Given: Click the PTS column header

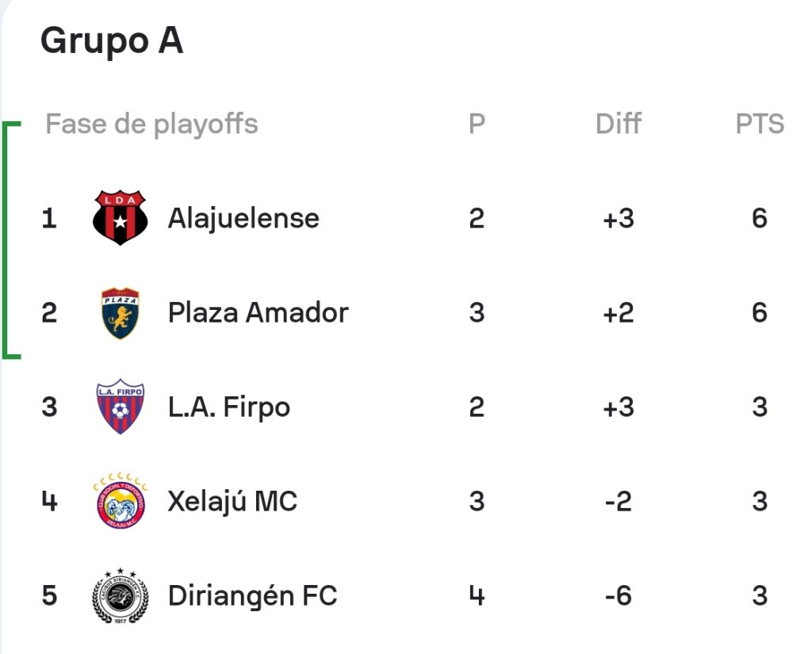Looking at the screenshot, I should point(760,124).
